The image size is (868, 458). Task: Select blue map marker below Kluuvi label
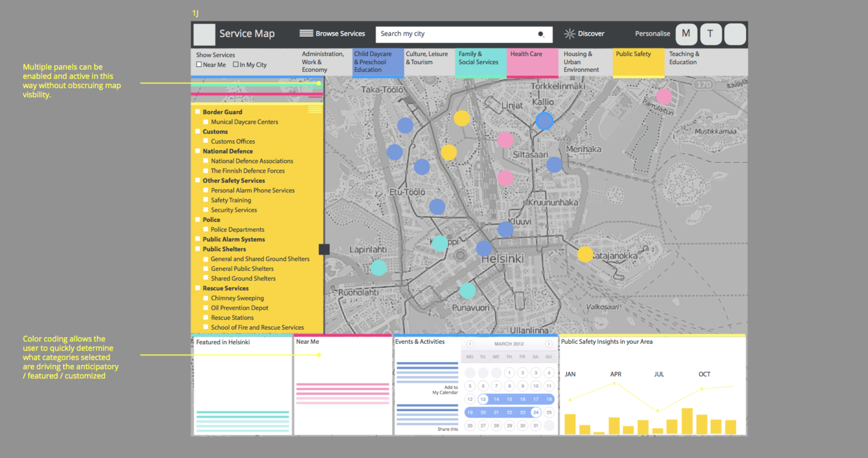click(506, 229)
